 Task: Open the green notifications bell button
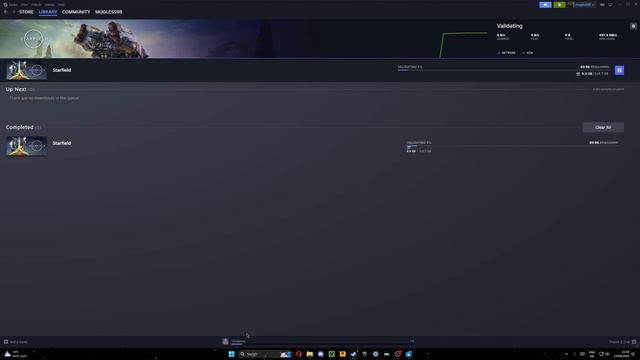pos(559,4)
